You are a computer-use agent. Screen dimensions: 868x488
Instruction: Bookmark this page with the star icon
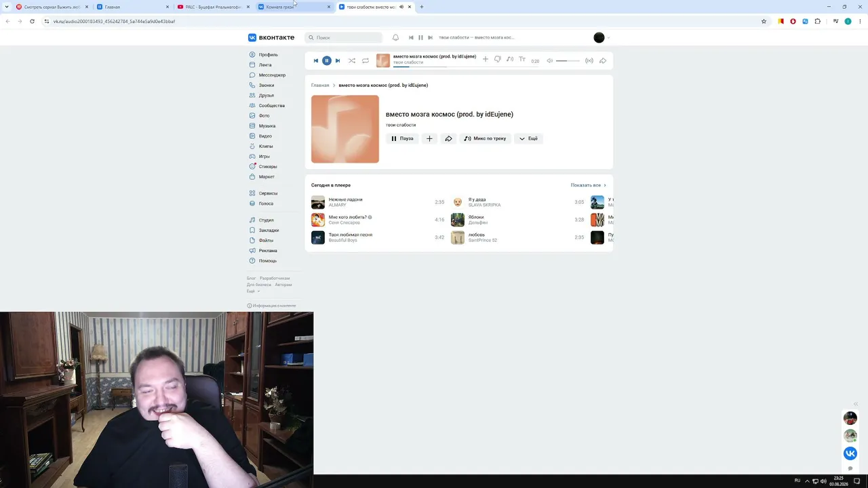[x=764, y=21]
